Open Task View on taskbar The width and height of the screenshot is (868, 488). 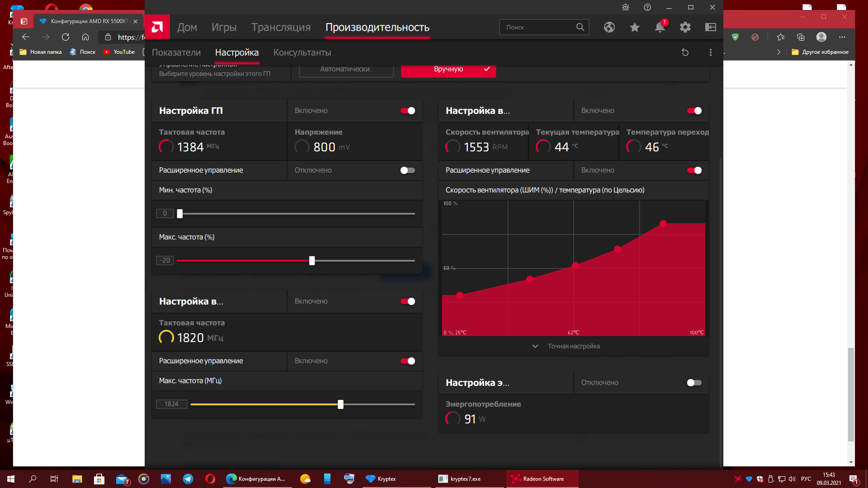pos(54,479)
